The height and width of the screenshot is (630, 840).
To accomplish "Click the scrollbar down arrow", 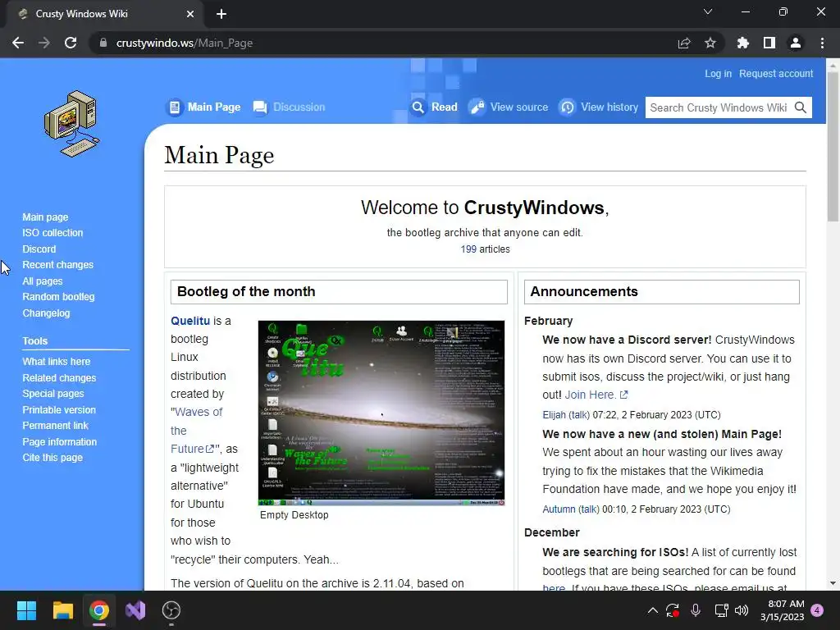I will pyautogui.click(x=833, y=583).
